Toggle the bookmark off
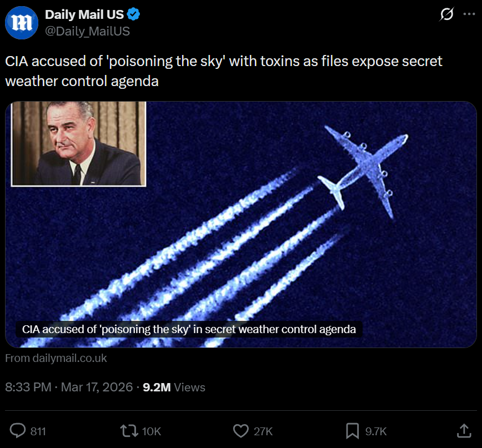The image size is (482, 448). coord(352,431)
